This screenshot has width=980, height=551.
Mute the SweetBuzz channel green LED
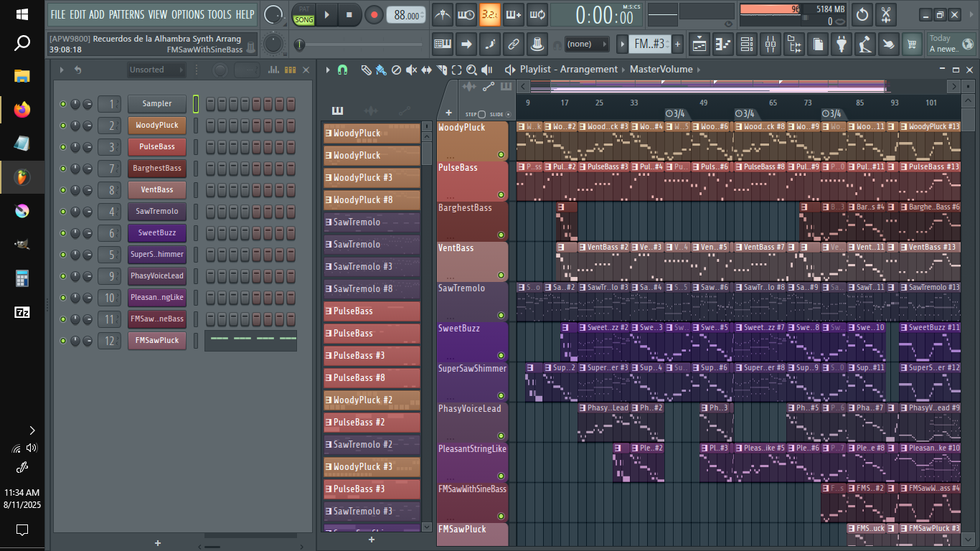pos(63,233)
